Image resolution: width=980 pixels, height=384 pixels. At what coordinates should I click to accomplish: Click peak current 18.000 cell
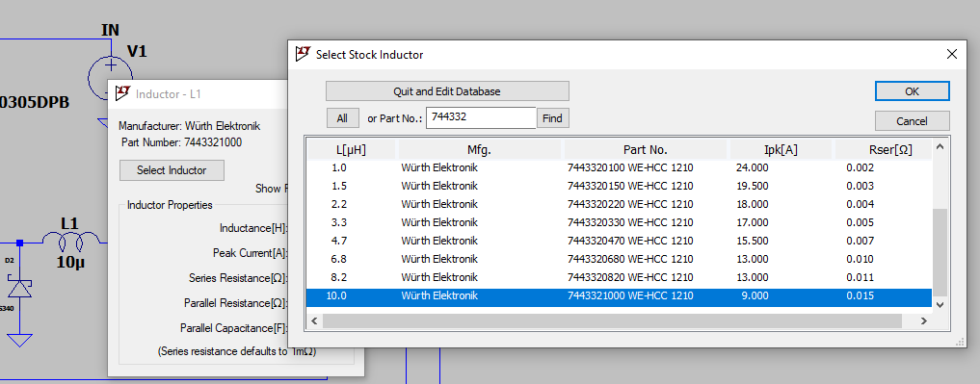pos(753,204)
